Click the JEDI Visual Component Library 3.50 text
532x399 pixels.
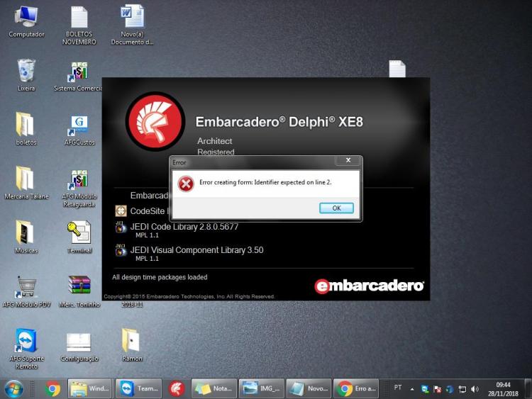196,250
